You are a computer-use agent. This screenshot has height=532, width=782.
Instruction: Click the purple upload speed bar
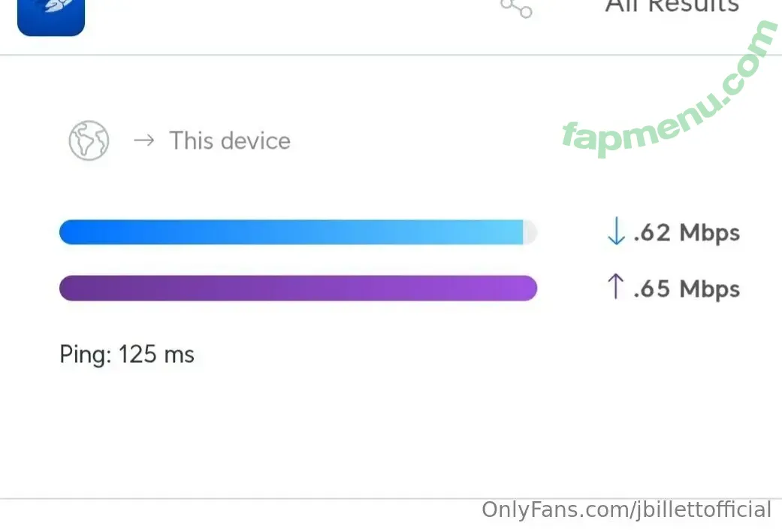tap(297, 288)
